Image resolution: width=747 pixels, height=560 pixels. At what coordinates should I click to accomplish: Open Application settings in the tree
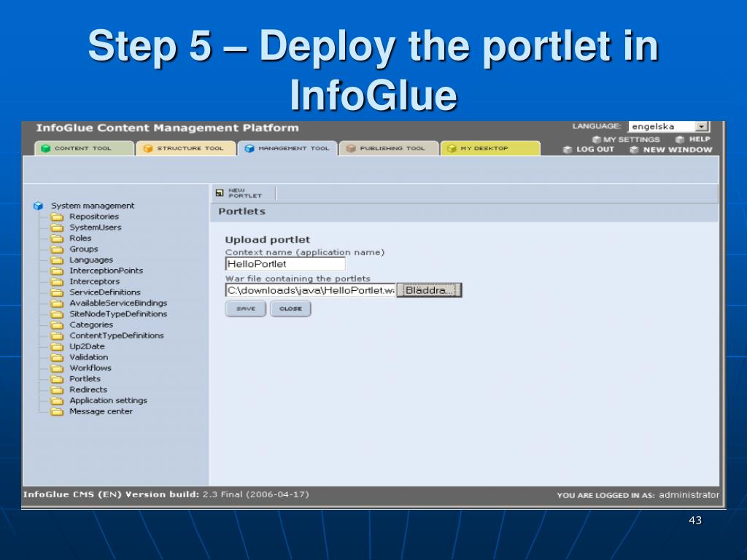pyautogui.click(x=108, y=400)
